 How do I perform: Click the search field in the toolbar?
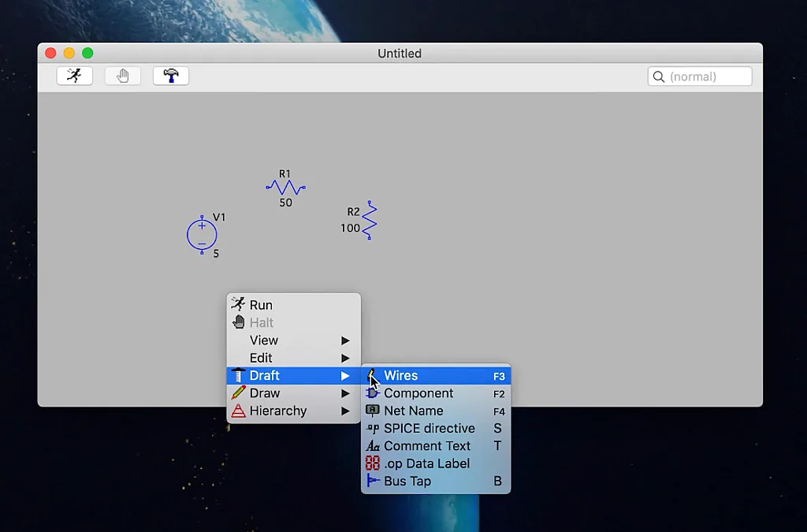[x=707, y=76]
